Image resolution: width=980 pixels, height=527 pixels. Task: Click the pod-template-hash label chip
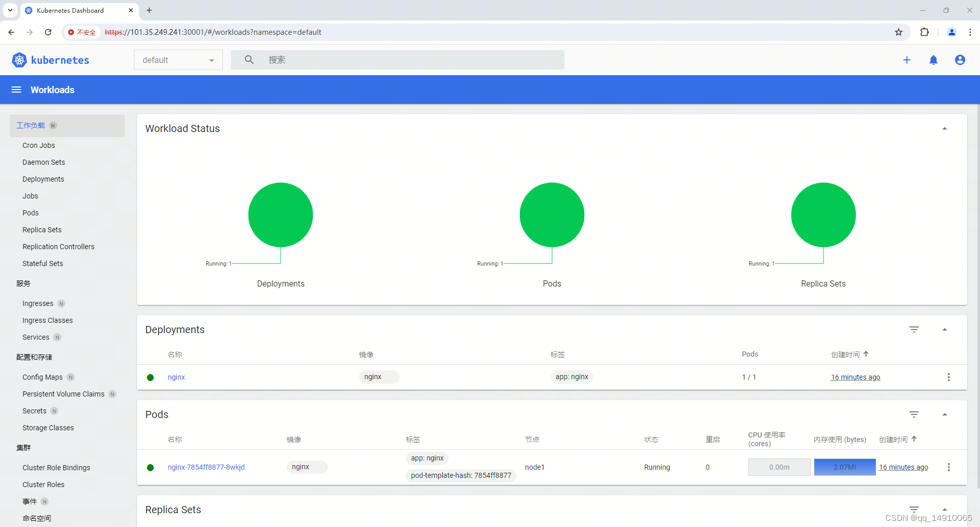point(461,475)
